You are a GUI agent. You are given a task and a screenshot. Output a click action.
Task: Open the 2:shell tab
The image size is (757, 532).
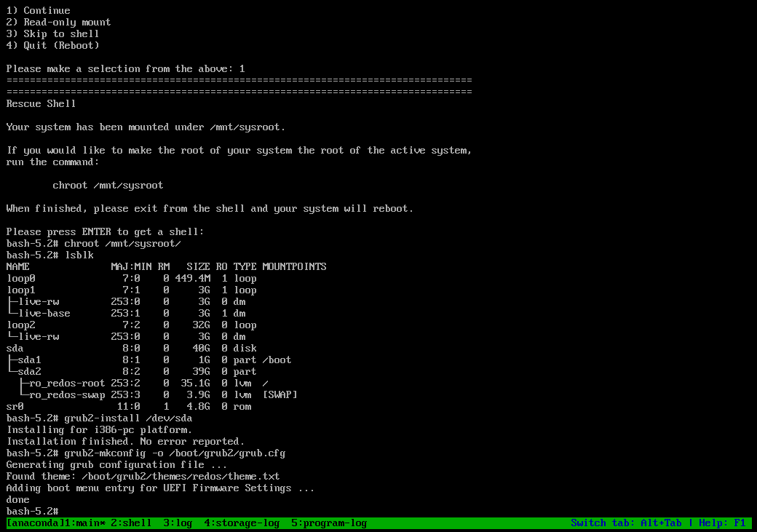coord(131,523)
